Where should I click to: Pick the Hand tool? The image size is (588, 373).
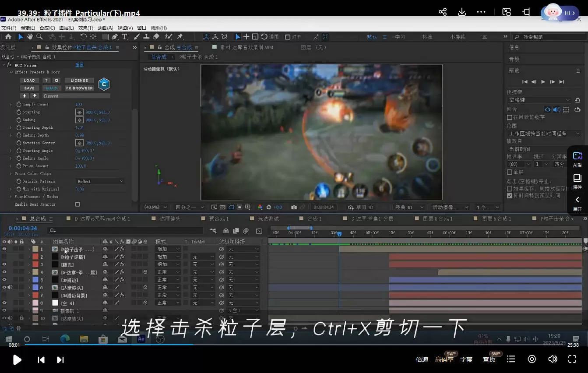pos(30,37)
